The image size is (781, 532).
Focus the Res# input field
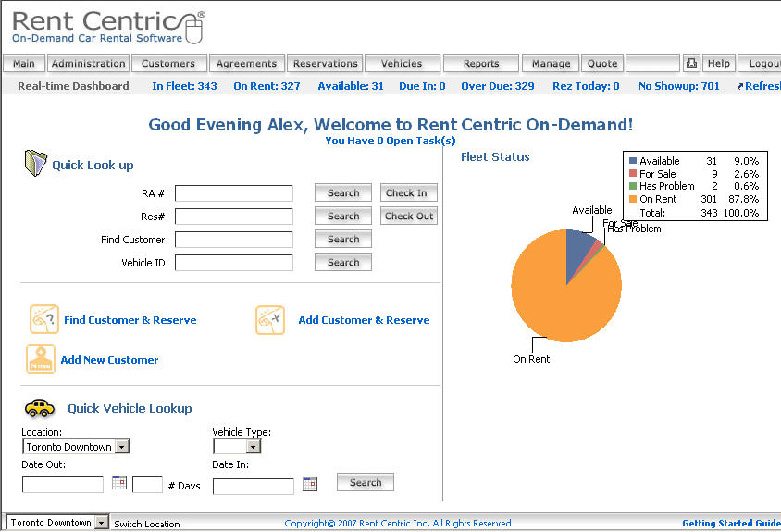coord(233,217)
